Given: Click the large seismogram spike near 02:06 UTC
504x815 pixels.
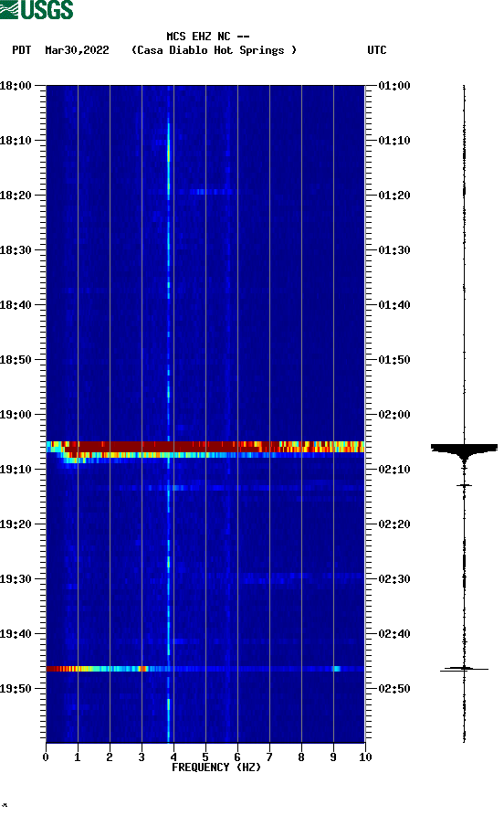Looking at the screenshot, I should coord(464,453).
